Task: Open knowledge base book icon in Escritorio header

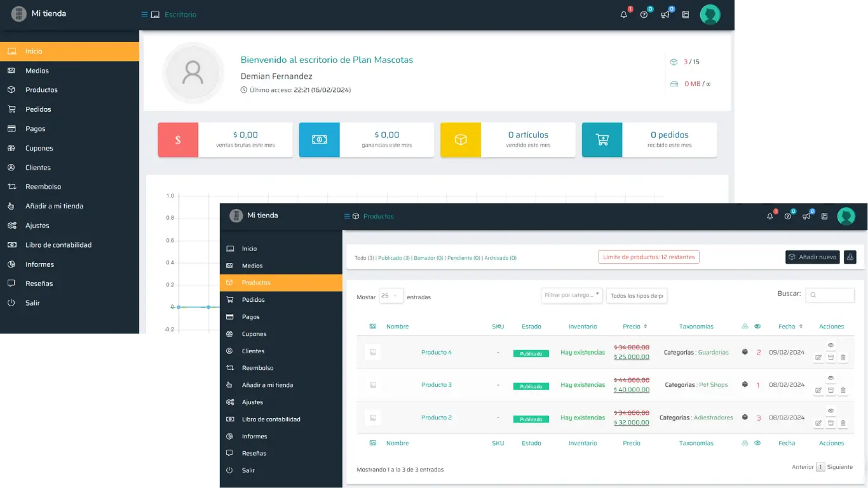Action: click(x=686, y=15)
